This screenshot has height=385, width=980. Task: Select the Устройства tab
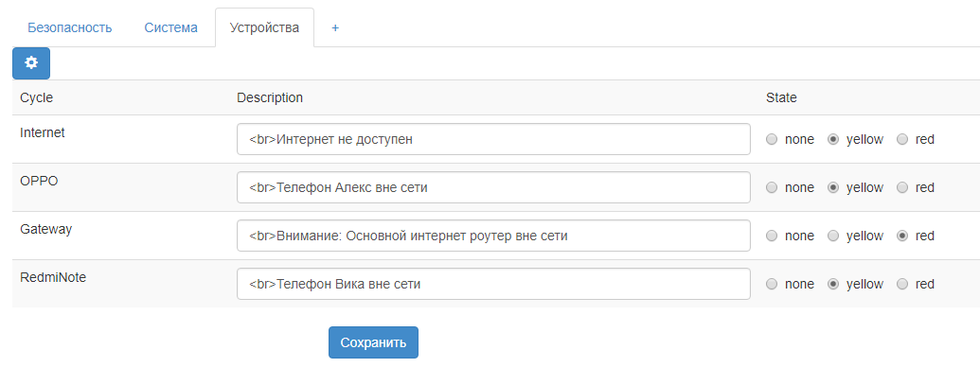point(264,27)
